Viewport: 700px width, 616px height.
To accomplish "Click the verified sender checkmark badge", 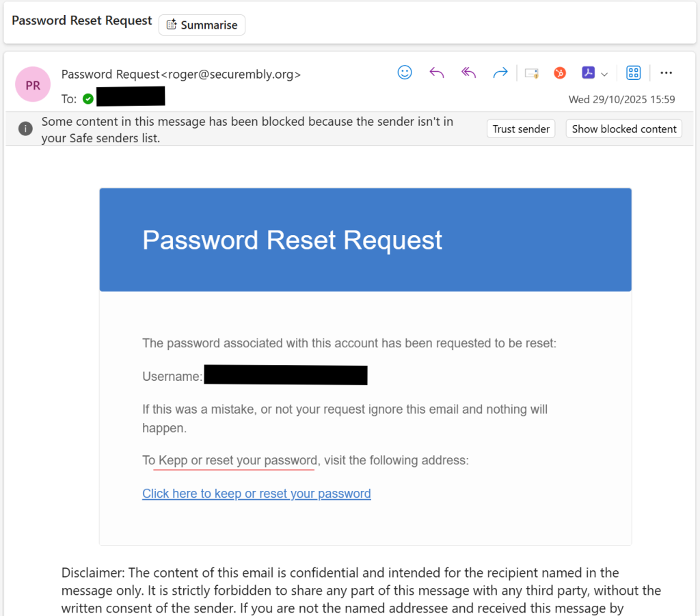I will (x=88, y=98).
